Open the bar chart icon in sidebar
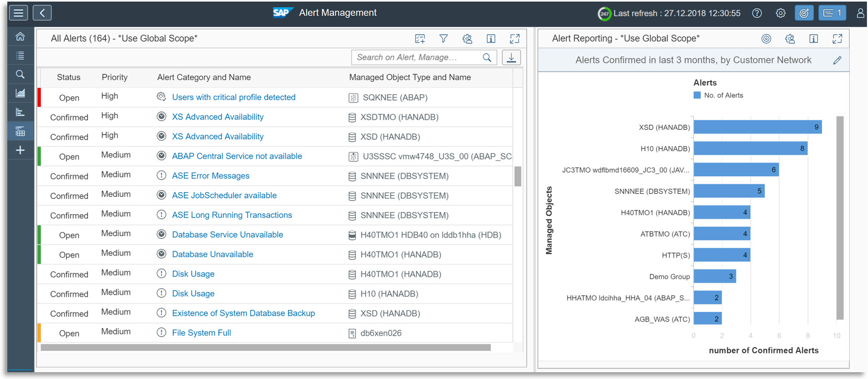 tap(20, 112)
